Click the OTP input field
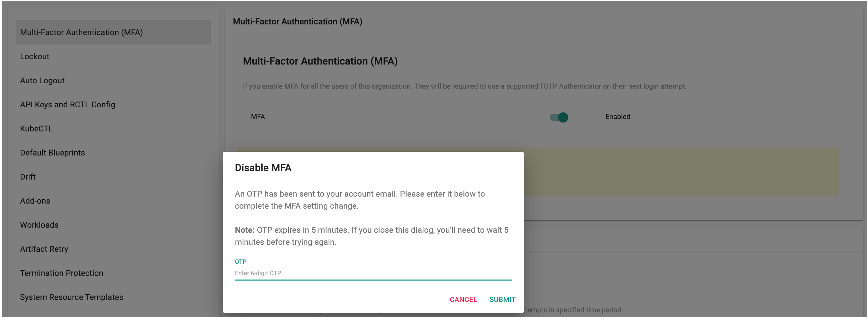868x319 pixels. coord(373,273)
